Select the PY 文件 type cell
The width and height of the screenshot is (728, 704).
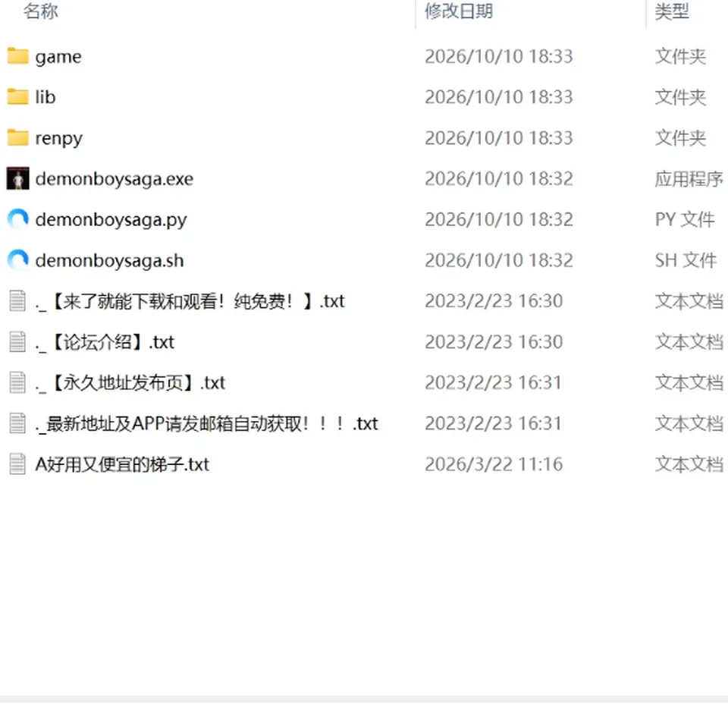pos(685,220)
